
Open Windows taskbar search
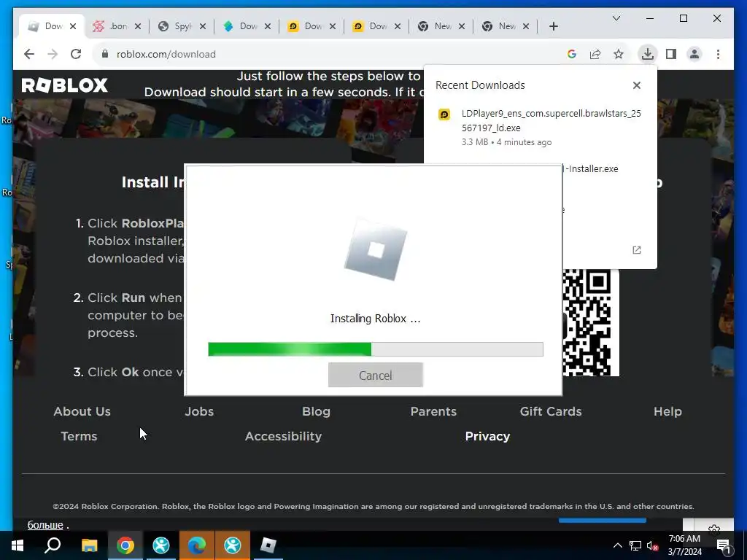tap(53, 545)
